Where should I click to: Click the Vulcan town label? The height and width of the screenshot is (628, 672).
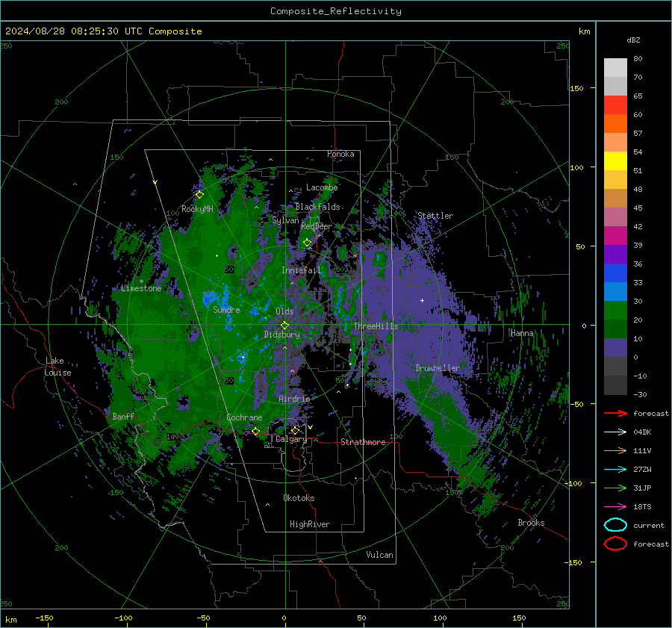pyautogui.click(x=380, y=555)
